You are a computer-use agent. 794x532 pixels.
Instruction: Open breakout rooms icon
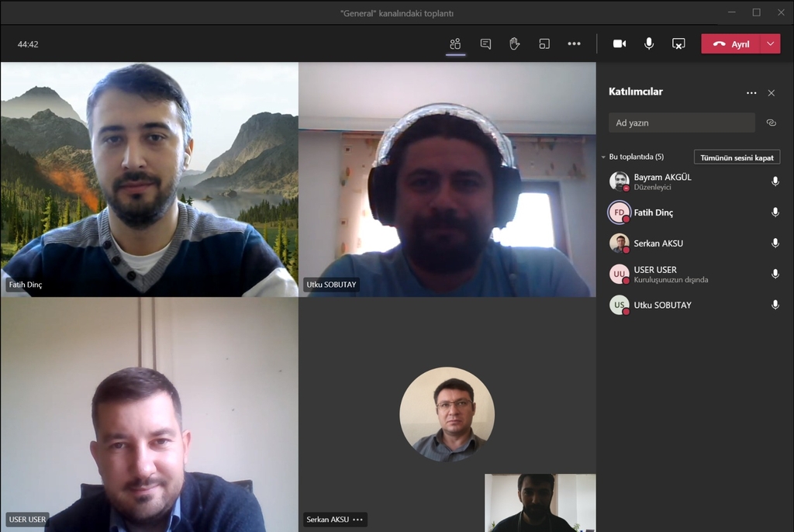544,44
